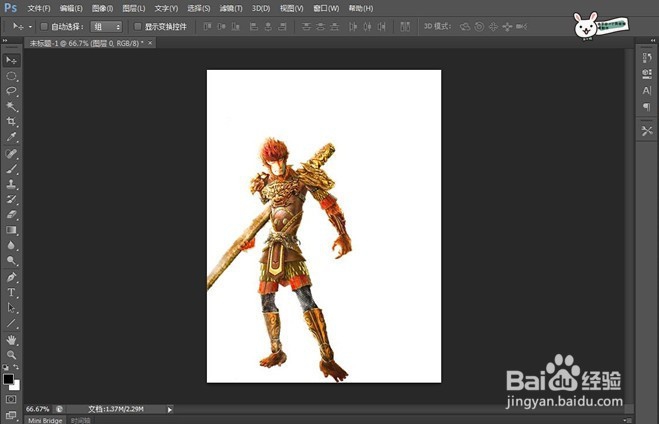Open the Move tool preset picker arrow
659x424 pixels.
click(30, 27)
